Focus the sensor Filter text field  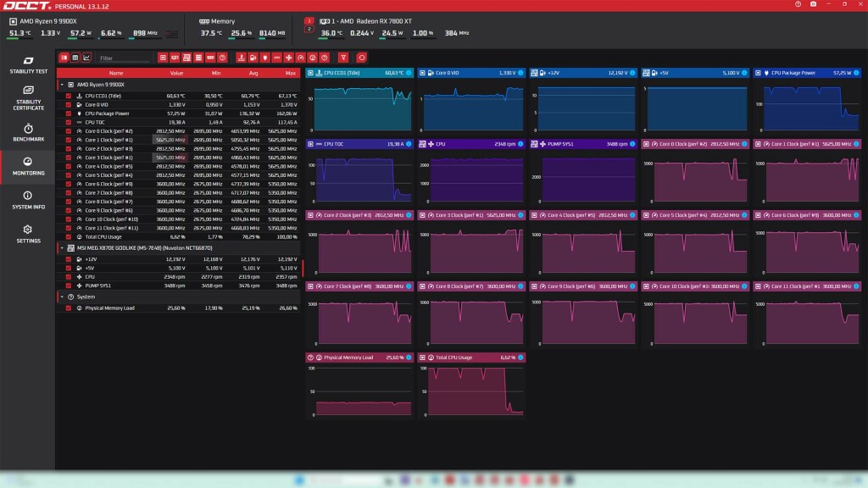[124, 58]
